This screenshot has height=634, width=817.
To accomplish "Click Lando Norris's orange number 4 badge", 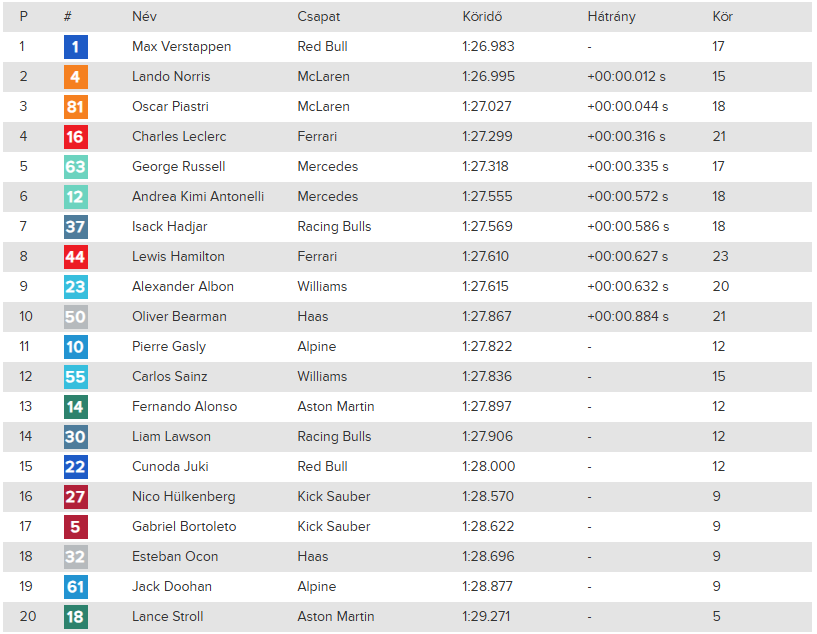I will click(x=75, y=77).
